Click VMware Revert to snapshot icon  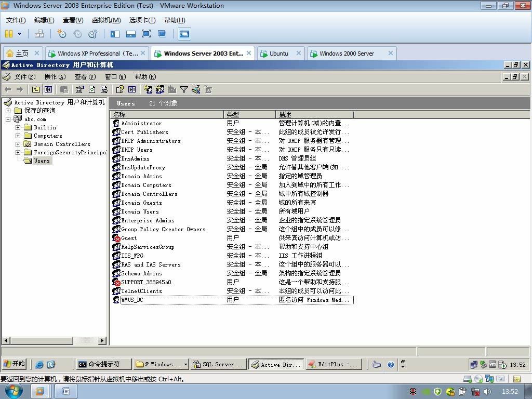[77, 34]
